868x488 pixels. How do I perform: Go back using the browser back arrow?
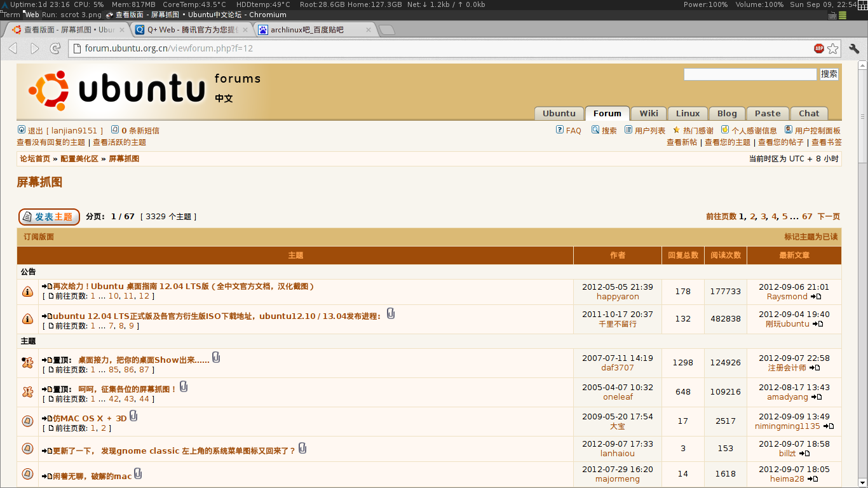(13, 48)
